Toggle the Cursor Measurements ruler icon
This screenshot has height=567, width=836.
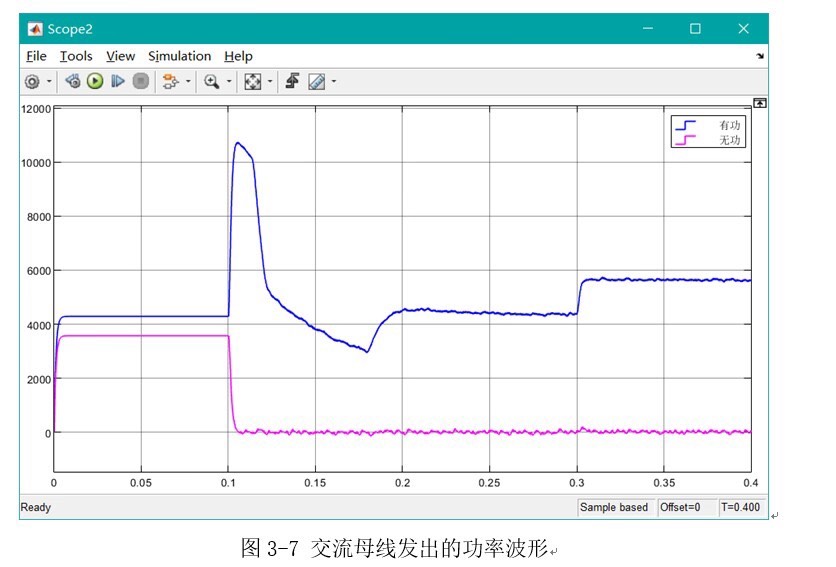click(317, 82)
